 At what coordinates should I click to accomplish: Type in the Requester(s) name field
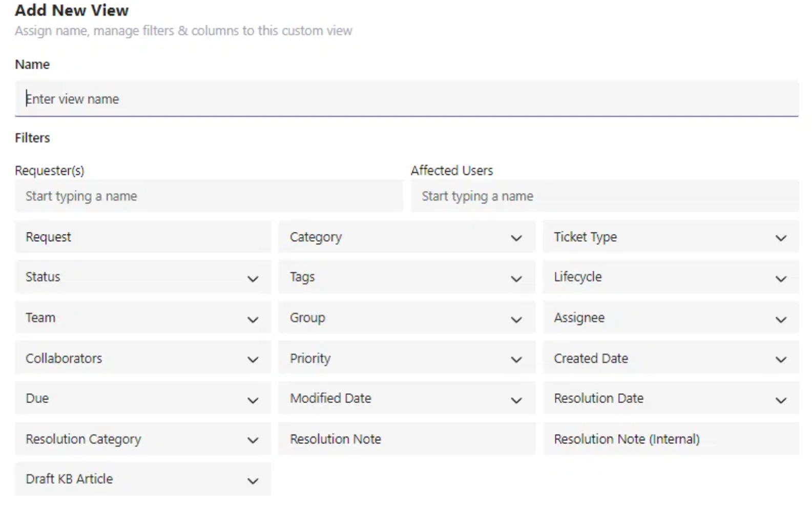tap(209, 196)
